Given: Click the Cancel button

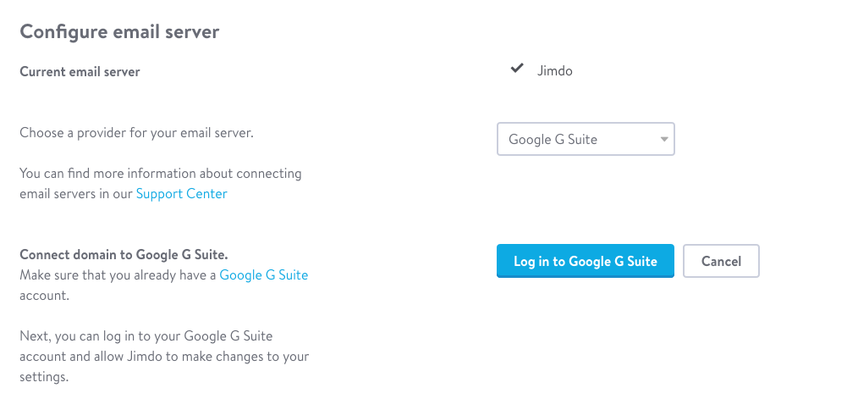Looking at the screenshot, I should tap(721, 261).
